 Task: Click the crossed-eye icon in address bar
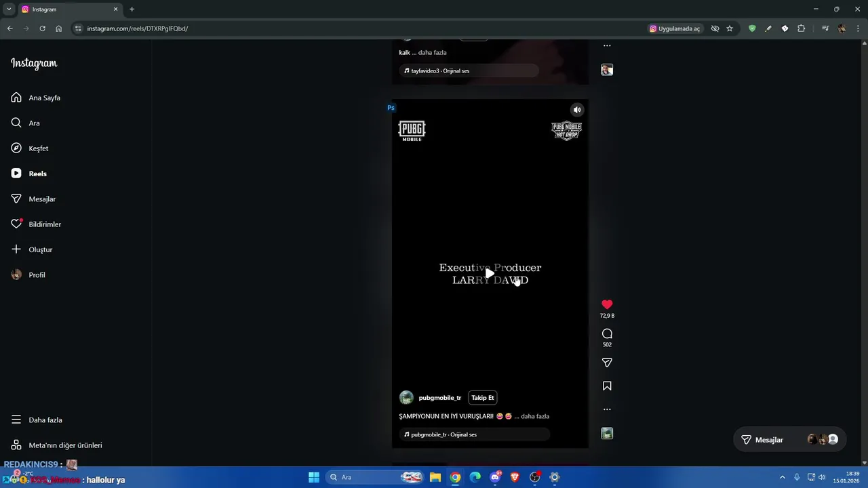coord(715,28)
